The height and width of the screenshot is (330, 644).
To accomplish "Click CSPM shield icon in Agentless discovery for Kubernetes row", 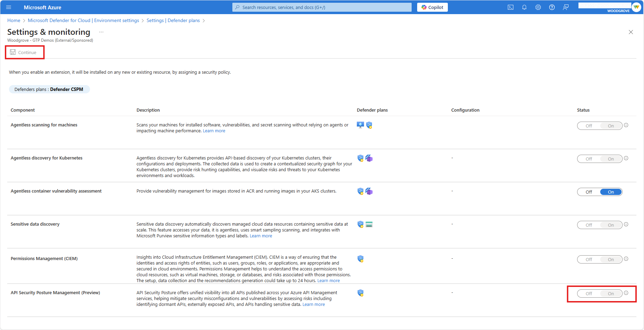I will click(360, 158).
